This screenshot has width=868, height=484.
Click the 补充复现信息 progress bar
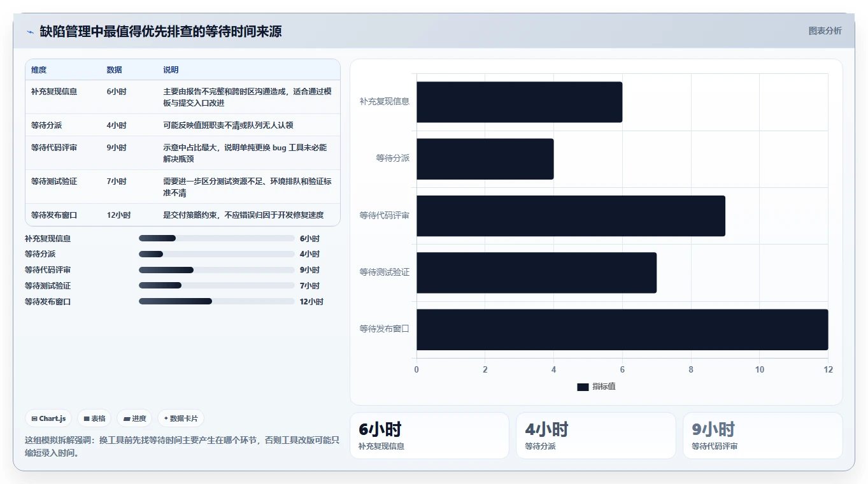[x=217, y=238]
